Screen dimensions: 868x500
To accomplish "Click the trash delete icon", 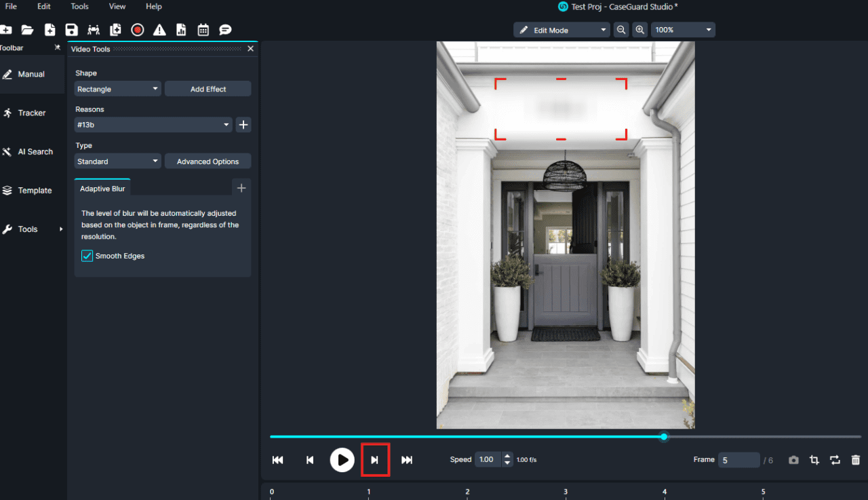I will (x=856, y=460).
